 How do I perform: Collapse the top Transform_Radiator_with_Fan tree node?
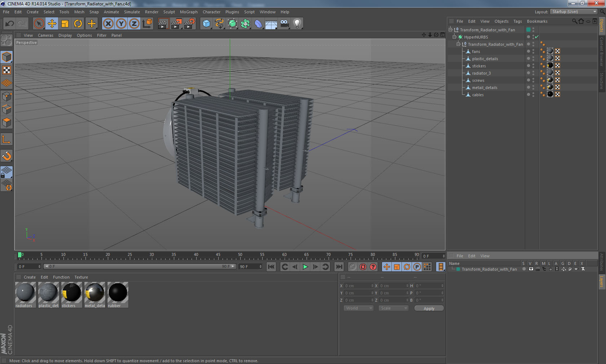tap(451, 30)
